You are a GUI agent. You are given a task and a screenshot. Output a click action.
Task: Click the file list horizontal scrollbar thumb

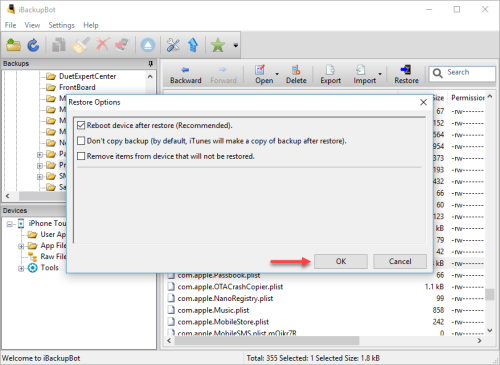pyautogui.click(x=267, y=341)
